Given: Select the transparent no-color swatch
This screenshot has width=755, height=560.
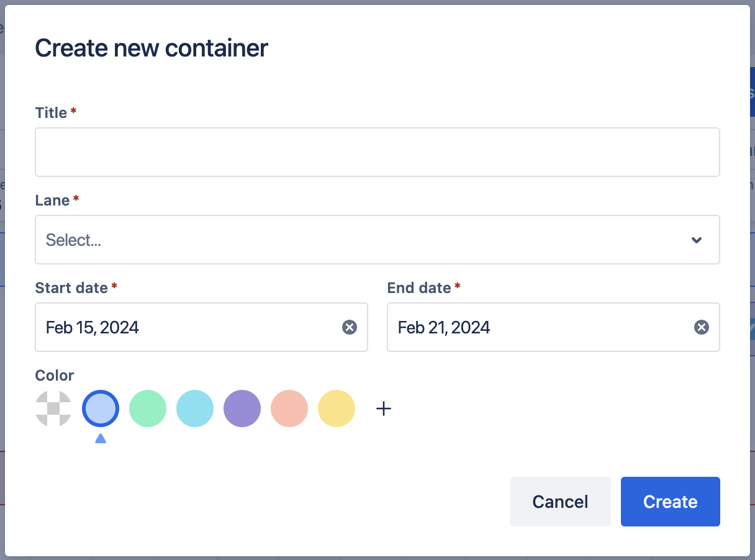Looking at the screenshot, I should 53,409.
